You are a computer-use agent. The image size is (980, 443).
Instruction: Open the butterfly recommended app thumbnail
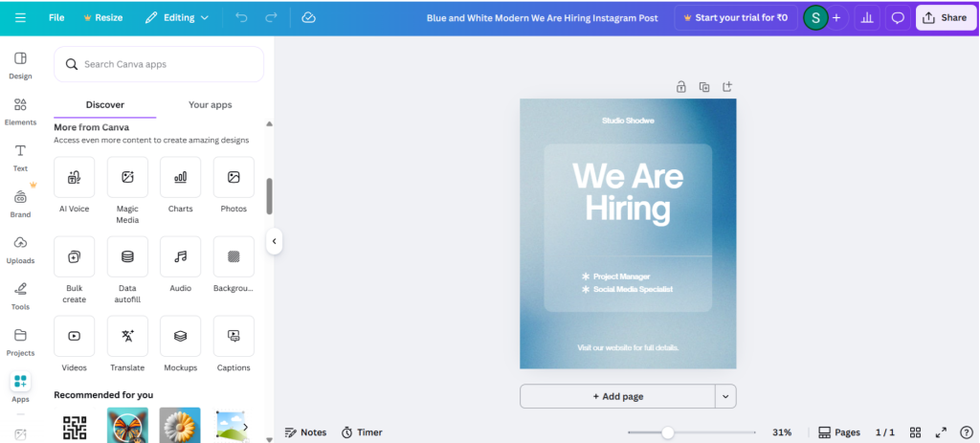(127, 426)
